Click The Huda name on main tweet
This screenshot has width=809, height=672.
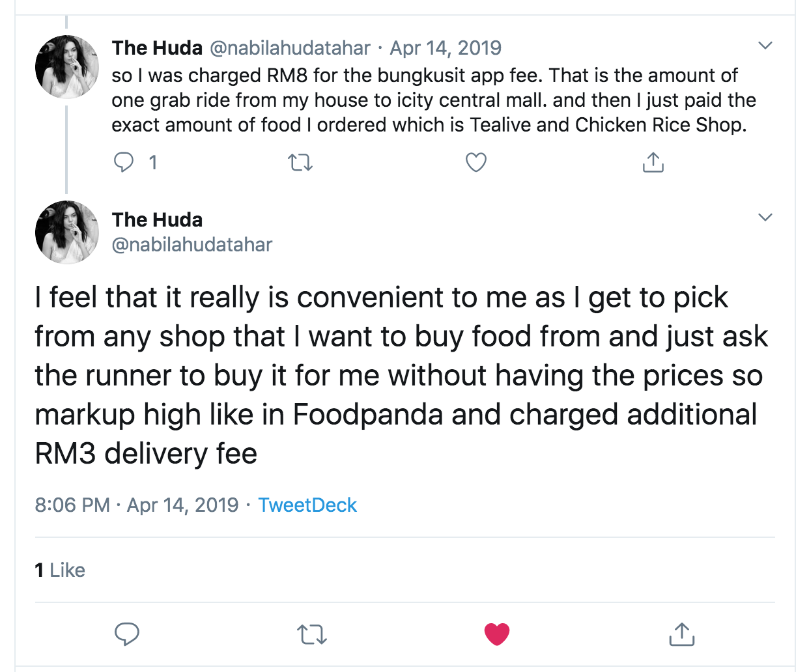click(x=157, y=220)
